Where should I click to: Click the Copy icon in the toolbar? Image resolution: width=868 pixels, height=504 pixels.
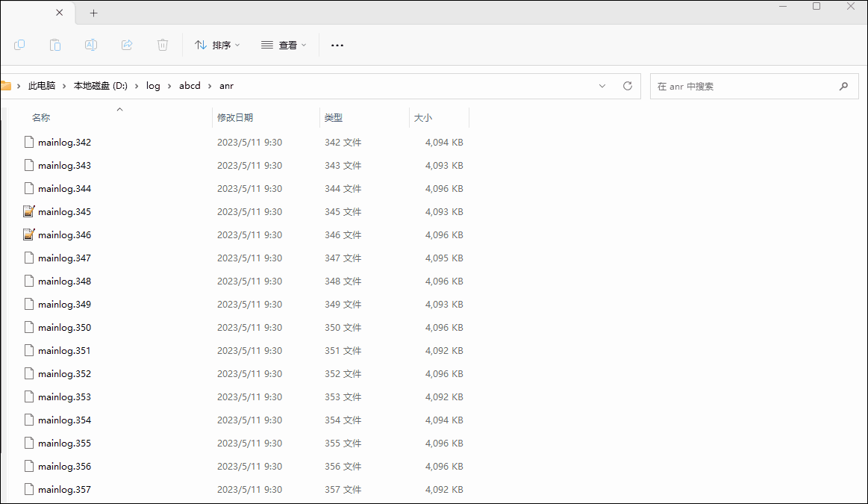click(x=19, y=45)
